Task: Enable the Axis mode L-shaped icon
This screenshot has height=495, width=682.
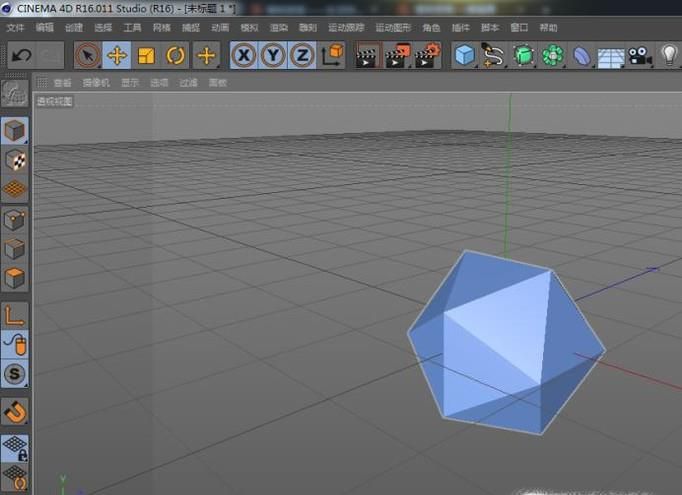Action: click(15, 315)
